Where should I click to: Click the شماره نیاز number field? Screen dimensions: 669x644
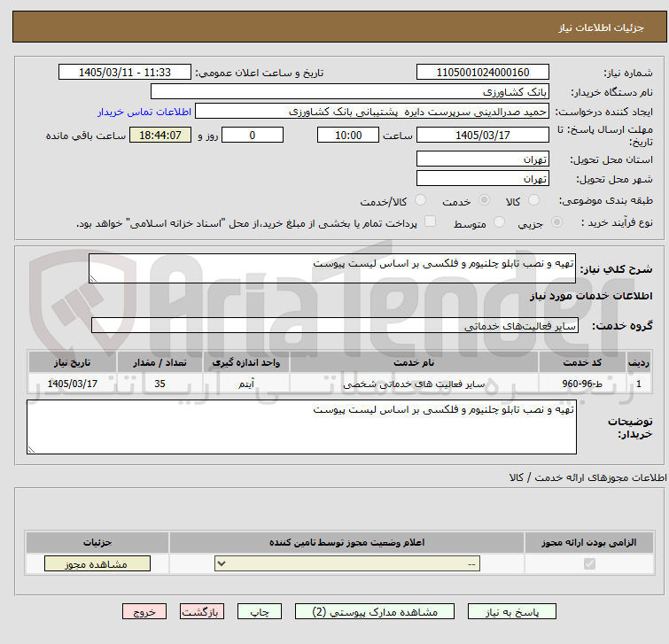[483, 72]
